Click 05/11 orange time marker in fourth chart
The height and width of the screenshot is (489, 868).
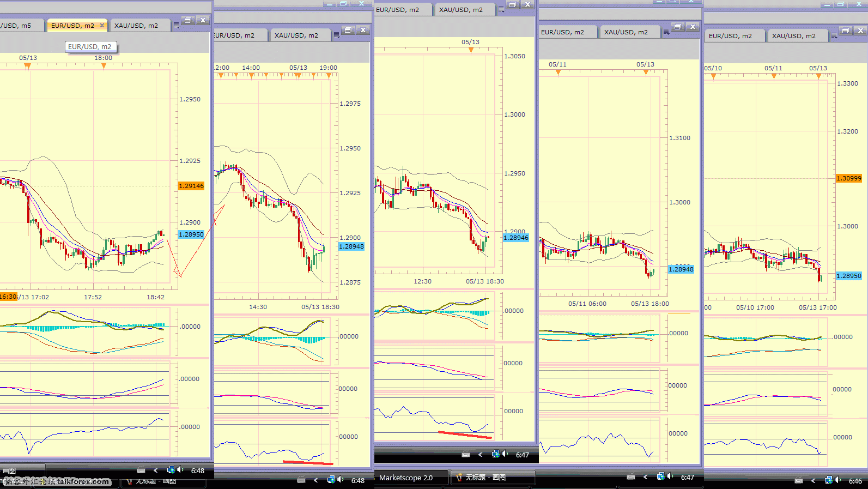(558, 72)
